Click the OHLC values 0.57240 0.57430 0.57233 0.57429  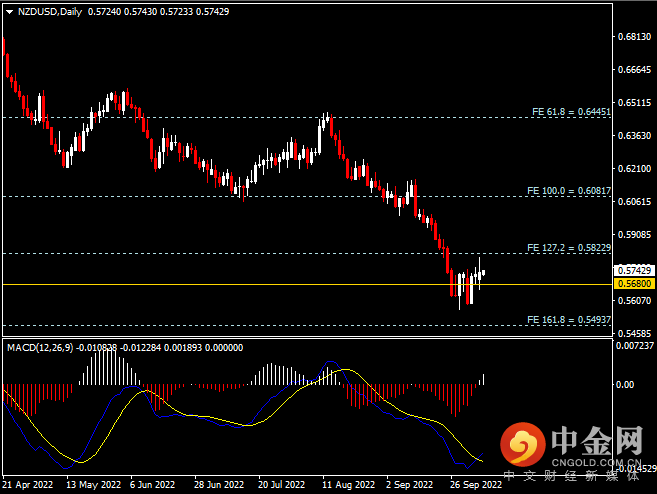coord(158,12)
